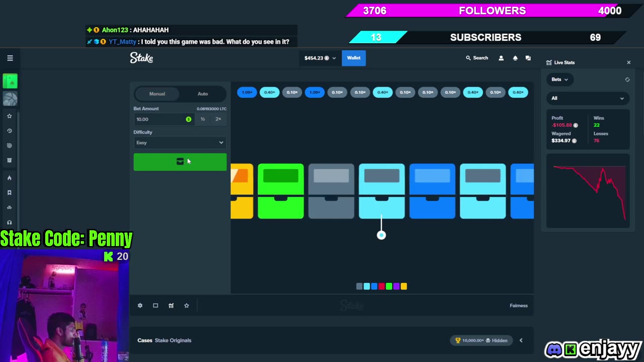Screen dimensions: 644x362
Task: Click the green open case bet button
Action: 180,161
